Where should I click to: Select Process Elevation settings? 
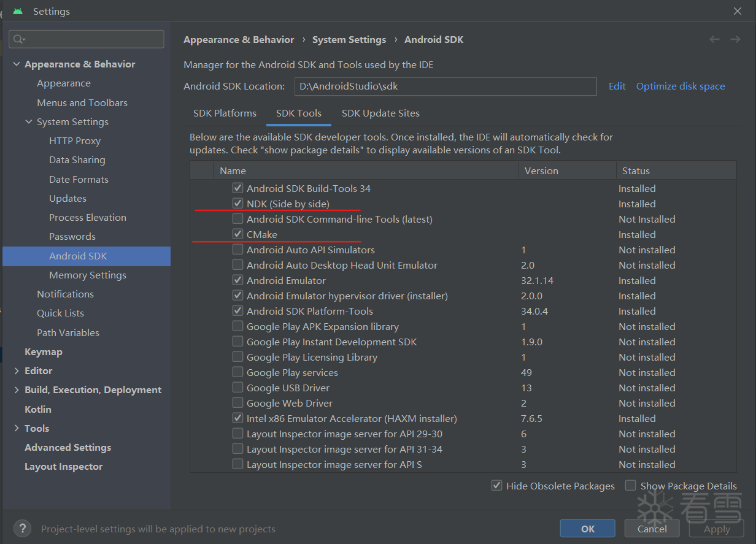(x=88, y=218)
